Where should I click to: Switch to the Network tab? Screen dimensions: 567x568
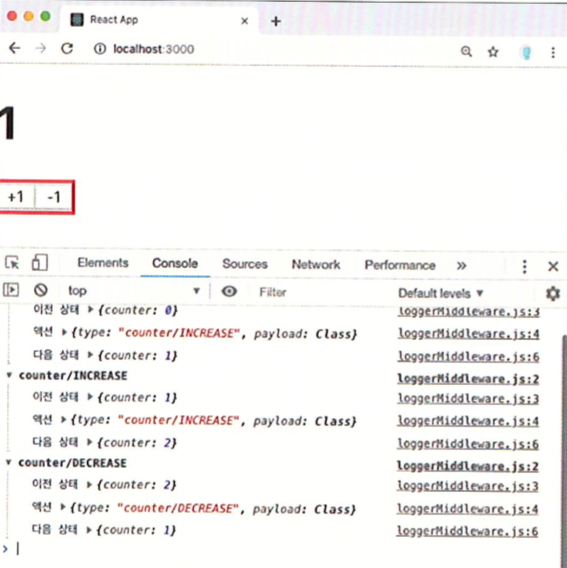tap(316, 265)
